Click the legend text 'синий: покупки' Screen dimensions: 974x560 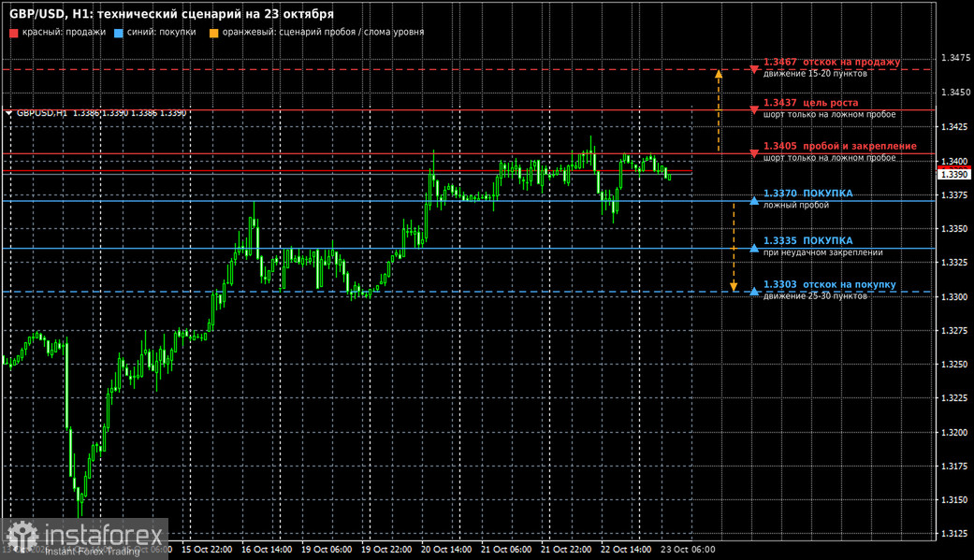[x=162, y=33]
